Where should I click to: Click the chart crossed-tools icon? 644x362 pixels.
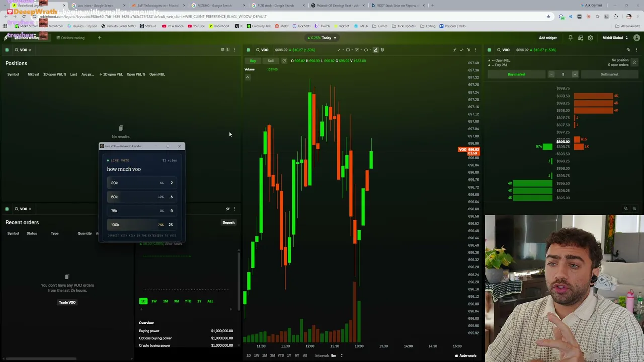469,50
